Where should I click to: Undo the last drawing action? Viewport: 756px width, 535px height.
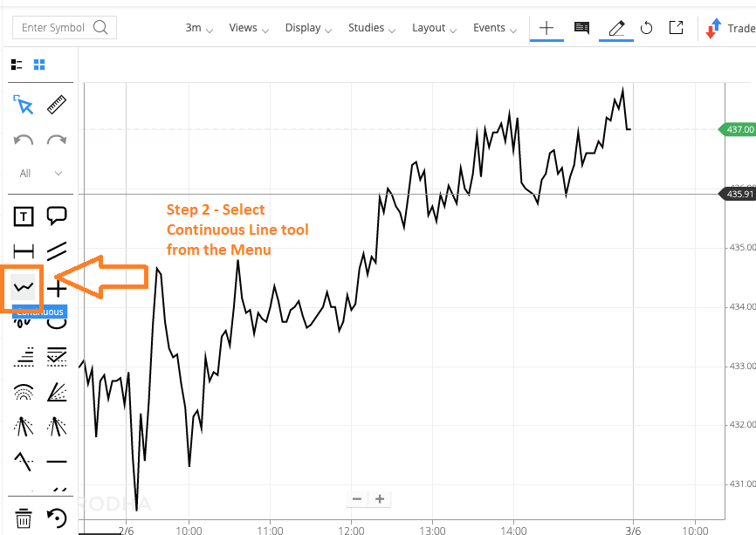24,141
